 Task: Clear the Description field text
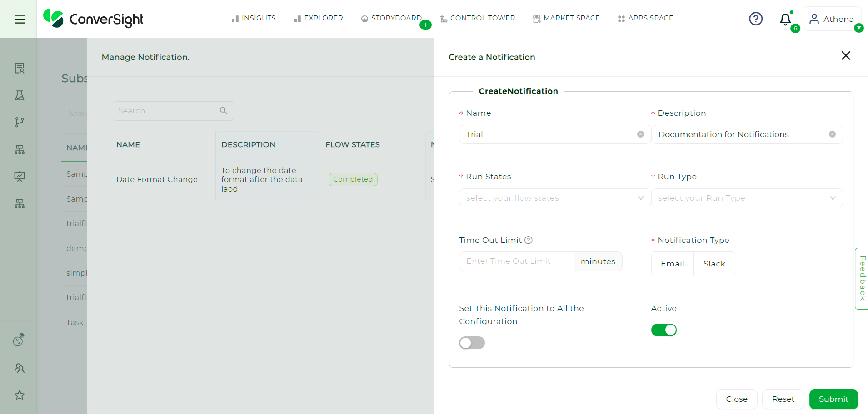pos(832,134)
